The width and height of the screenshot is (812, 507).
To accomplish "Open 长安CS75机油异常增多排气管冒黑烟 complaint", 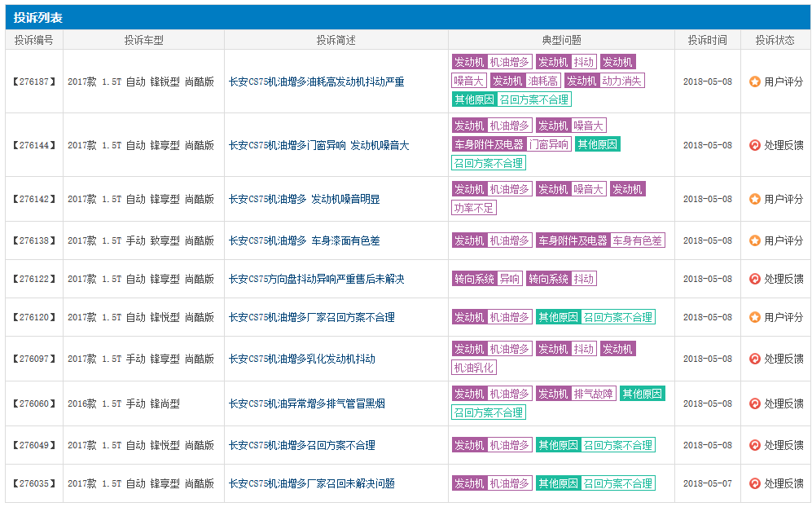I will [307, 403].
